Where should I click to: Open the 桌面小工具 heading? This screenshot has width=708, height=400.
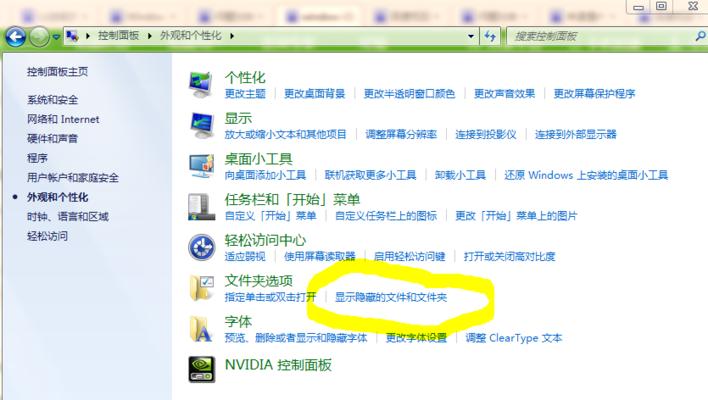[259, 159]
